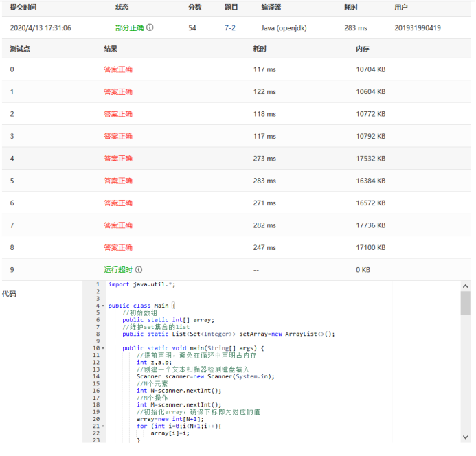Select the 部分正确 status text
476x456 pixels.
pos(129,28)
